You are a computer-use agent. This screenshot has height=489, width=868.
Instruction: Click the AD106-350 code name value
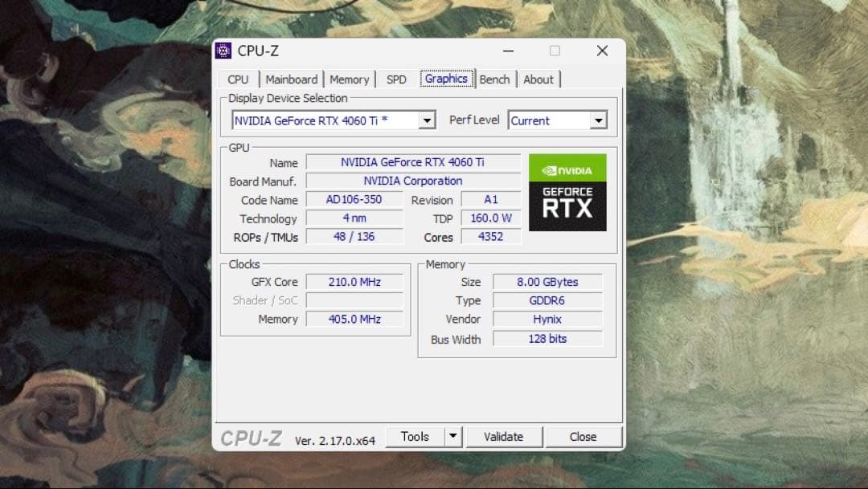point(354,200)
